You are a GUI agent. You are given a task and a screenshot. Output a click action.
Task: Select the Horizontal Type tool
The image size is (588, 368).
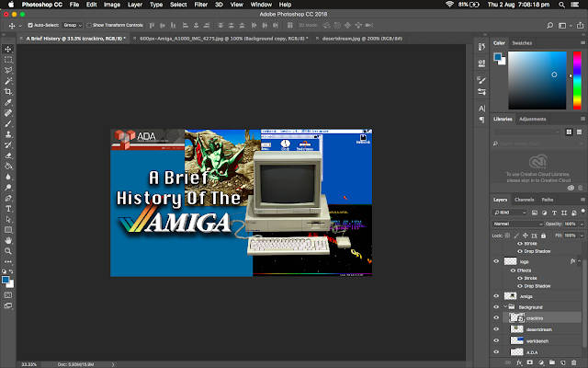(x=8, y=209)
